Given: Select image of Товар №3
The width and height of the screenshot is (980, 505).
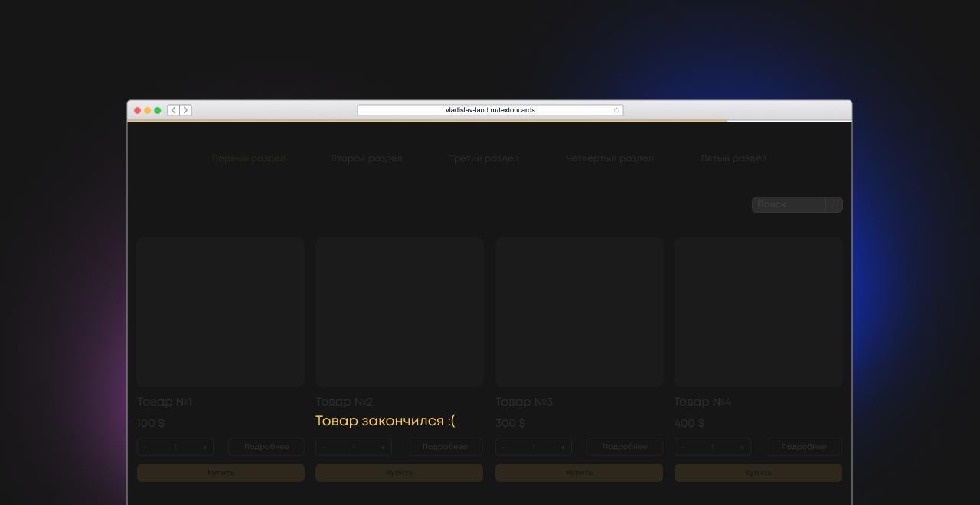Looking at the screenshot, I should (579, 311).
